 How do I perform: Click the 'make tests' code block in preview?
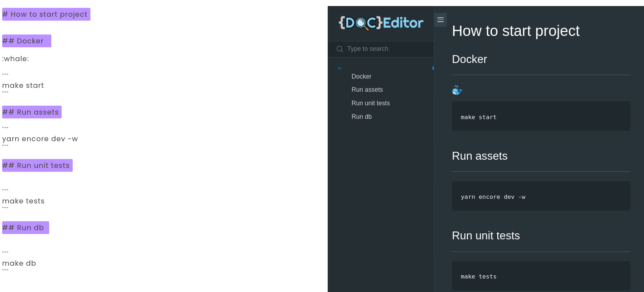[x=541, y=276]
